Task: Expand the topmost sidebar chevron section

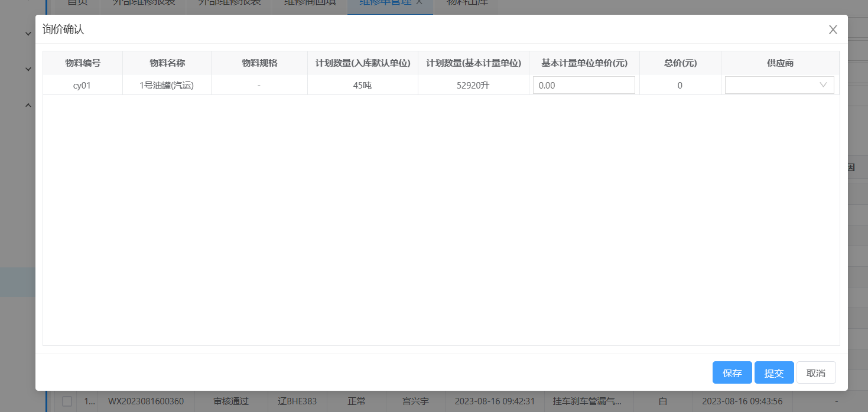Action: tap(28, 34)
